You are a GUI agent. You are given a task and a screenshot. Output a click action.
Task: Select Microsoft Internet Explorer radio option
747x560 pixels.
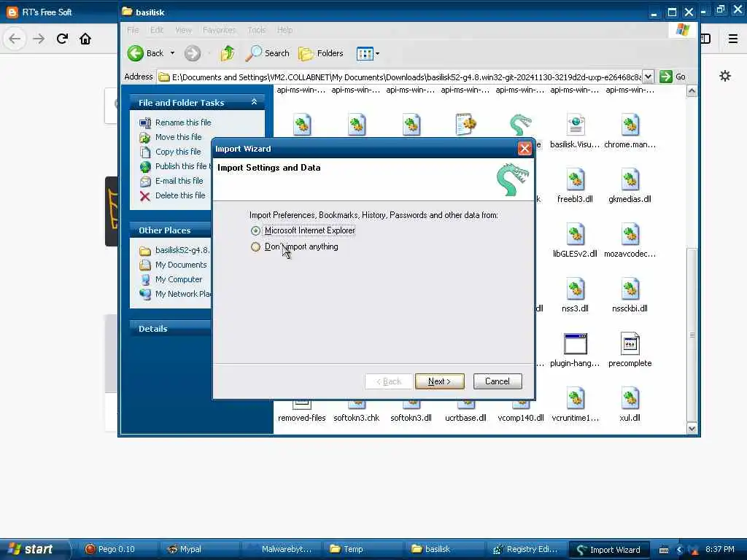point(255,230)
